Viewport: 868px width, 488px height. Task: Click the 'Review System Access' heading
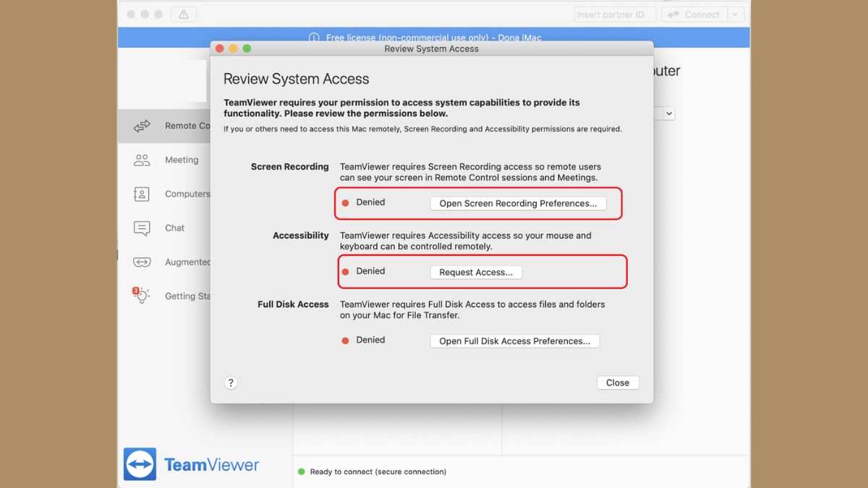coord(296,79)
